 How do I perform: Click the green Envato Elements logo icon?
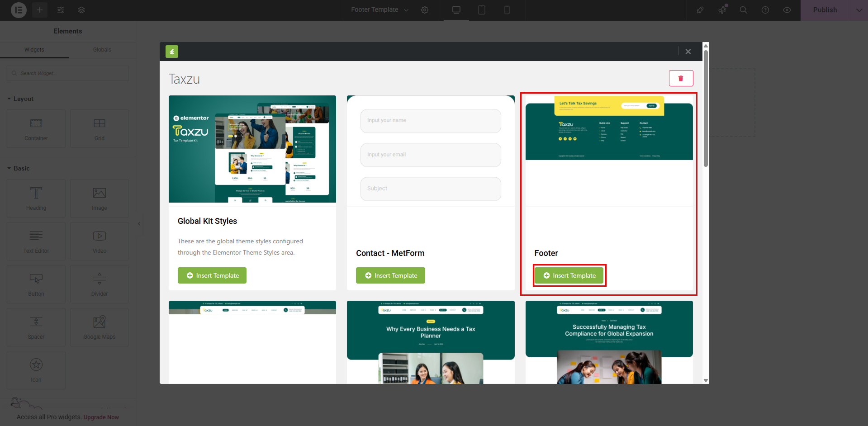[x=172, y=52]
